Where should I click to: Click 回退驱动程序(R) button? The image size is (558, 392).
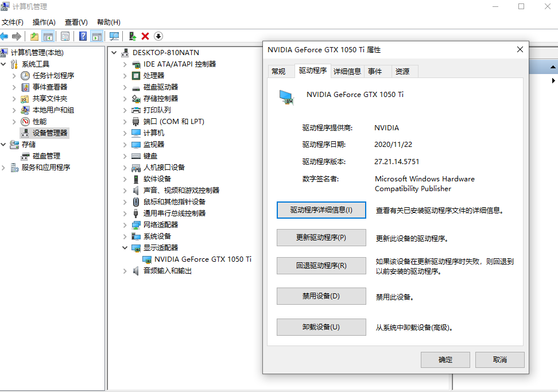[x=321, y=266]
